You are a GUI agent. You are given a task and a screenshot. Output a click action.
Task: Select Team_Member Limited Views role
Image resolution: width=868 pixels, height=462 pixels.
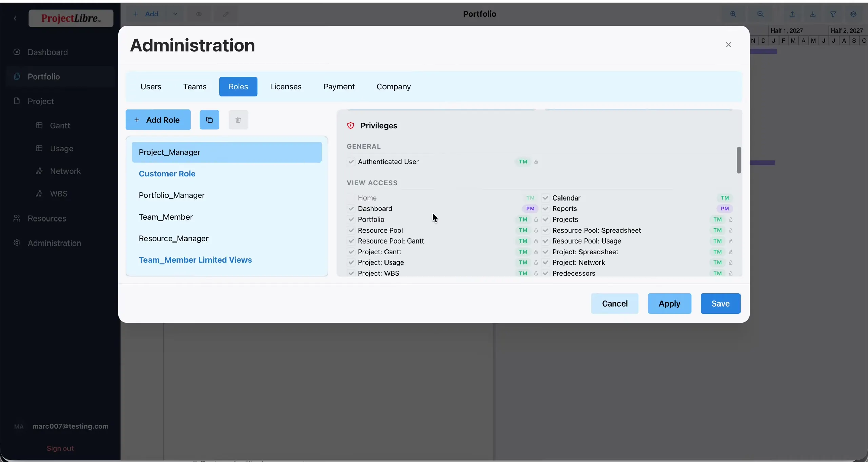coord(226,260)
